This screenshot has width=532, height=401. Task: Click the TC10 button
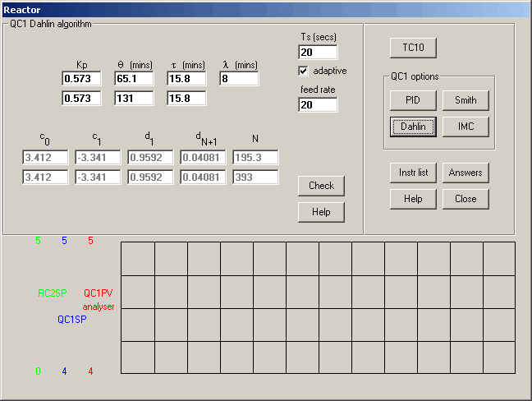click(413, 47)
